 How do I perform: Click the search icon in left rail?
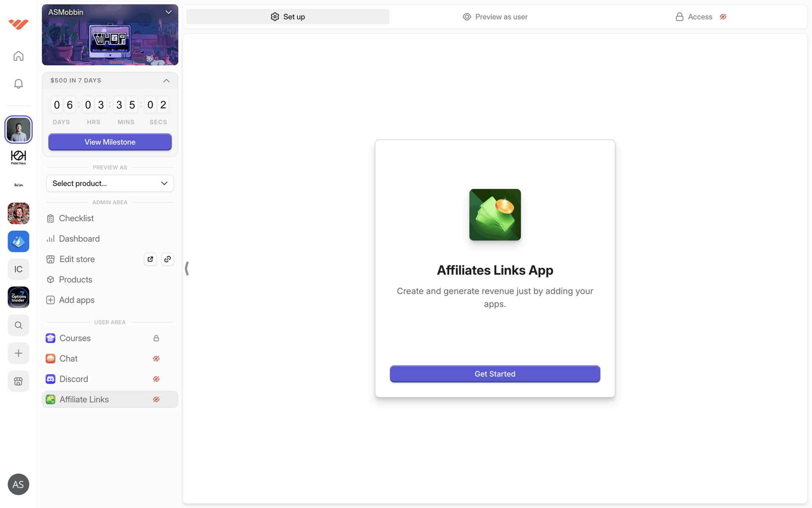click(18, 325)
